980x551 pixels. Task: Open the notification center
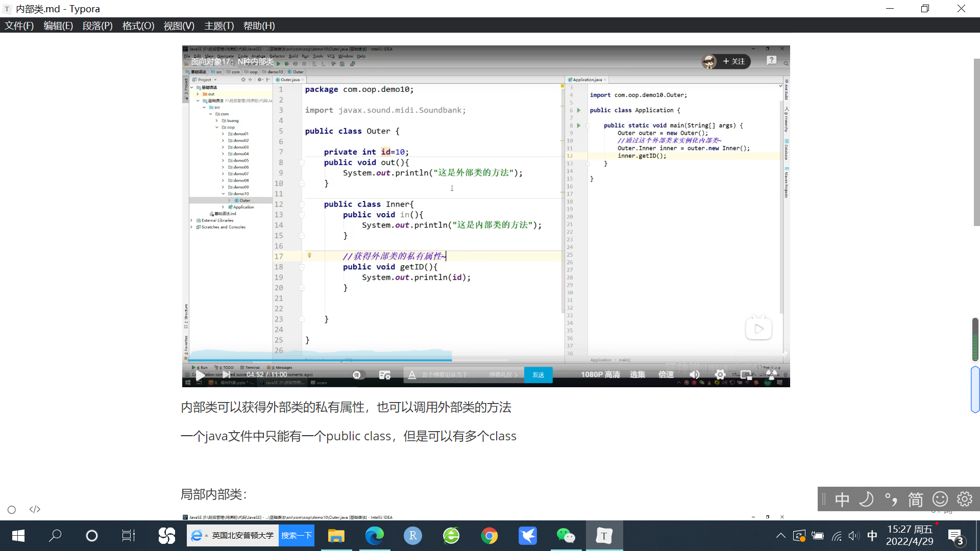955,536
